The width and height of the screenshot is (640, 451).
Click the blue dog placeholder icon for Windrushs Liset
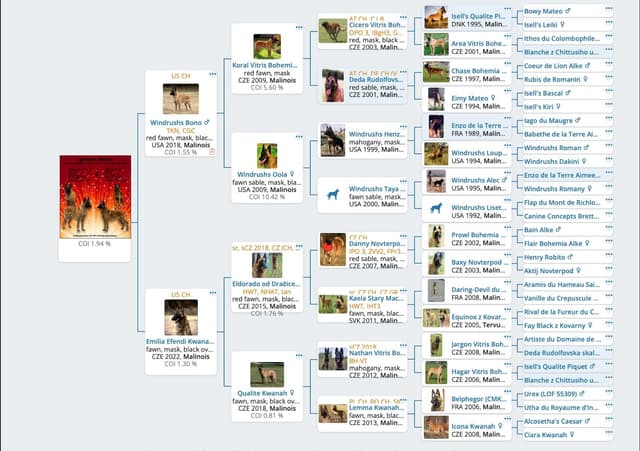(x=436, y=208)
